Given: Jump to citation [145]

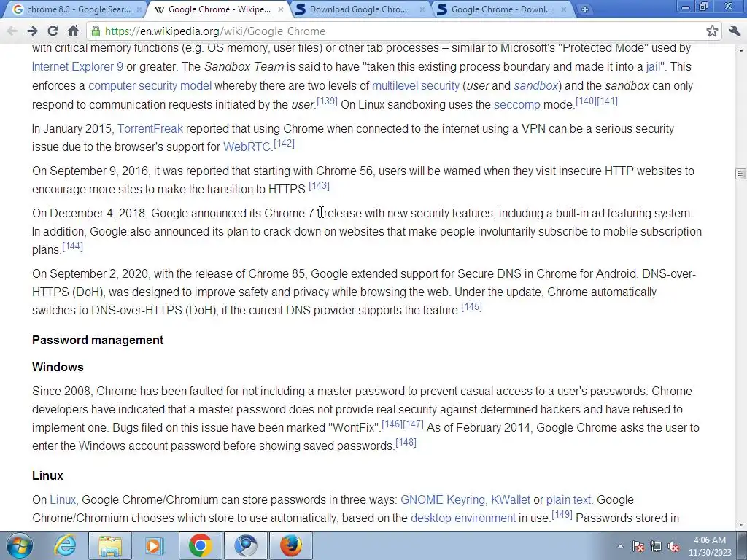Looking at the screenshot, I should (x=472, y=307).
